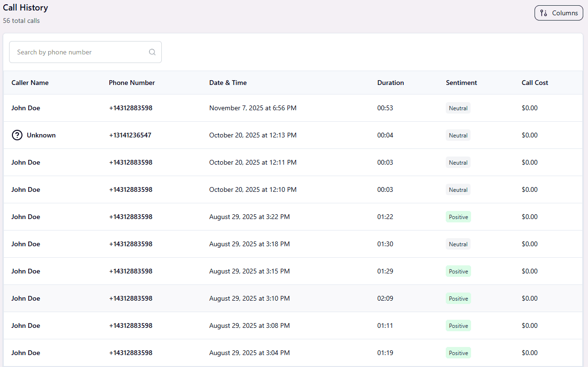Open call dated August 29, 2025 at 3:15 PM

click(293, 271)
